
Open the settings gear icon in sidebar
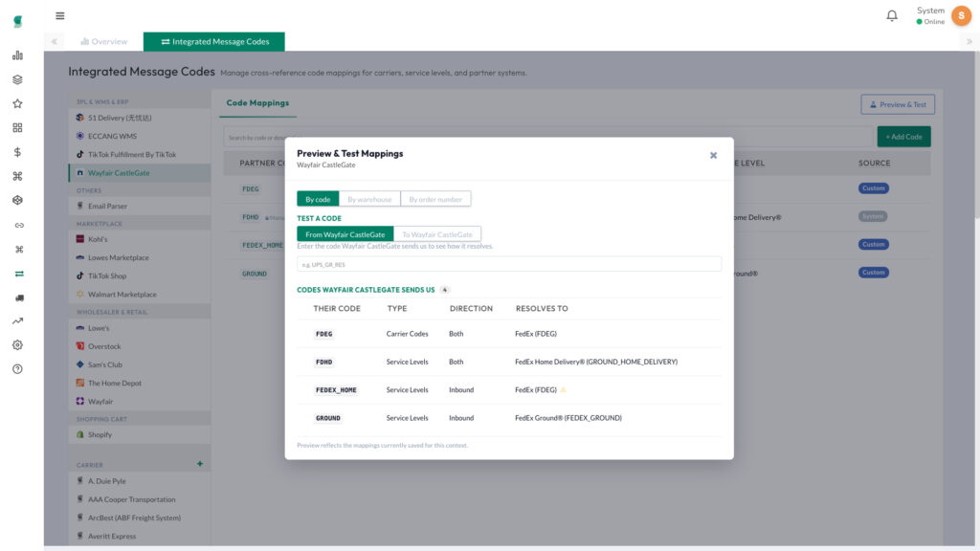tap(17, 344)
